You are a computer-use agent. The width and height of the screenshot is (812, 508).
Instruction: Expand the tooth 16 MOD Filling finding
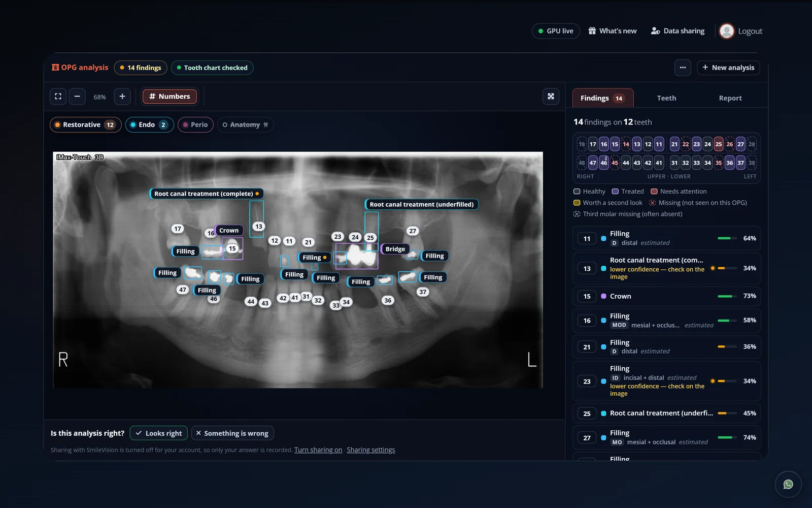667,321
